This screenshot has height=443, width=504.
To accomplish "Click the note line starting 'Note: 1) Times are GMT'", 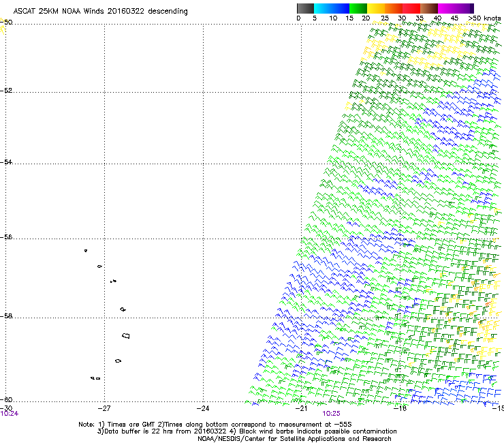I will (215, 425).
